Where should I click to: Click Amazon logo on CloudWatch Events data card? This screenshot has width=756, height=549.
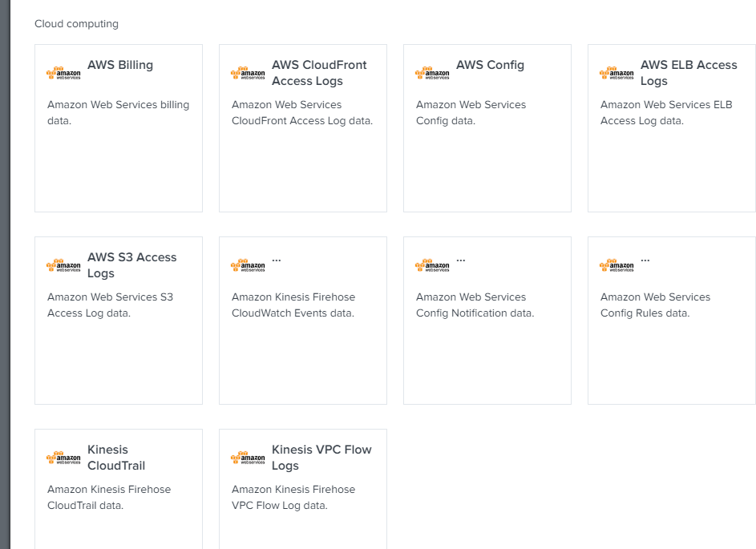(x=248, y=265)
